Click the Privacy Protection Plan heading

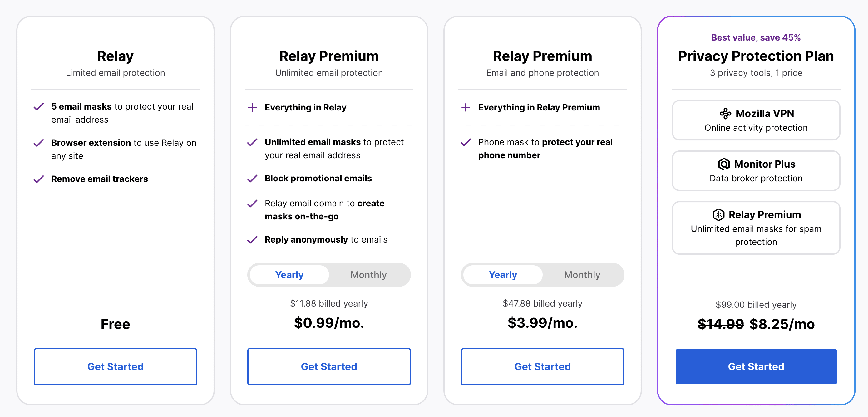756,56
